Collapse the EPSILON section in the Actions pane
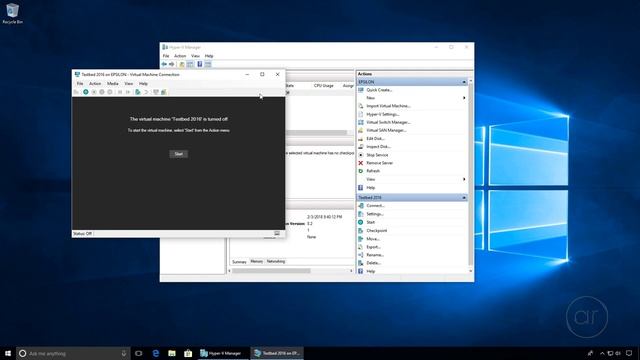 pos(464,82)
